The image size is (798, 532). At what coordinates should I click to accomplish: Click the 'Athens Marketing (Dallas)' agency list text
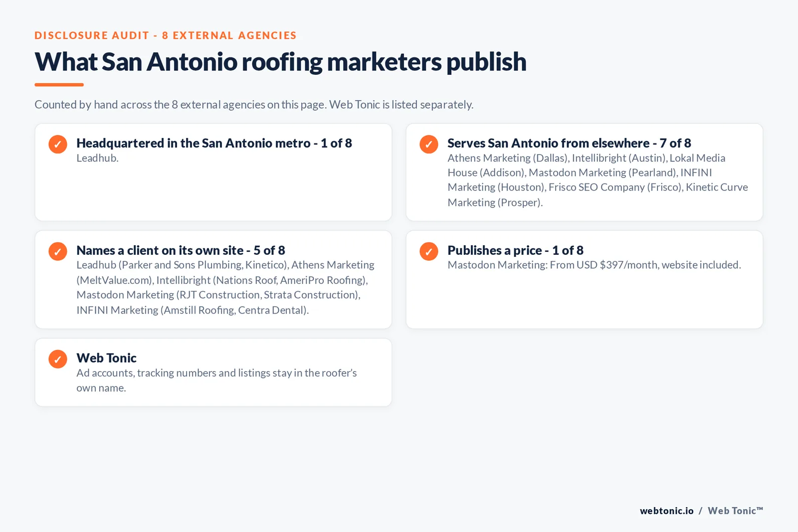pos(598,180)
